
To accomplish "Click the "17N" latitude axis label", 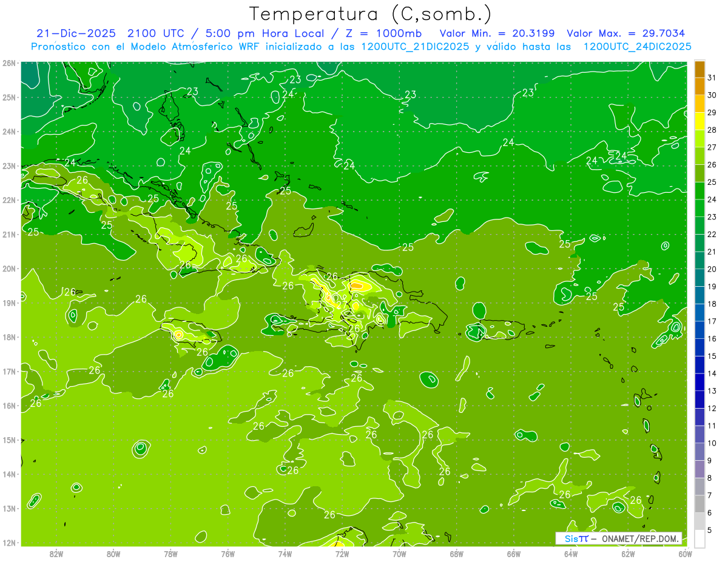I will tap(9, 371).
